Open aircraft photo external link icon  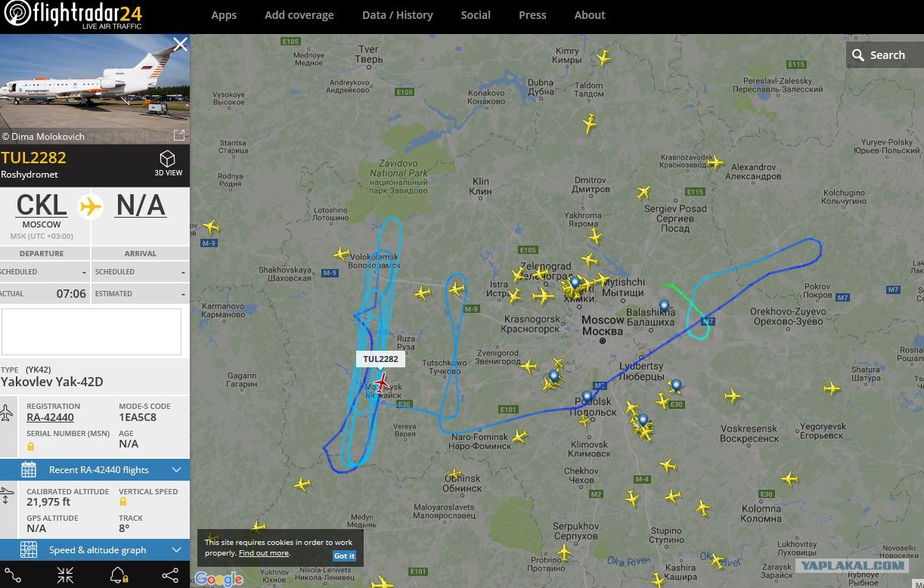(179, 135)
